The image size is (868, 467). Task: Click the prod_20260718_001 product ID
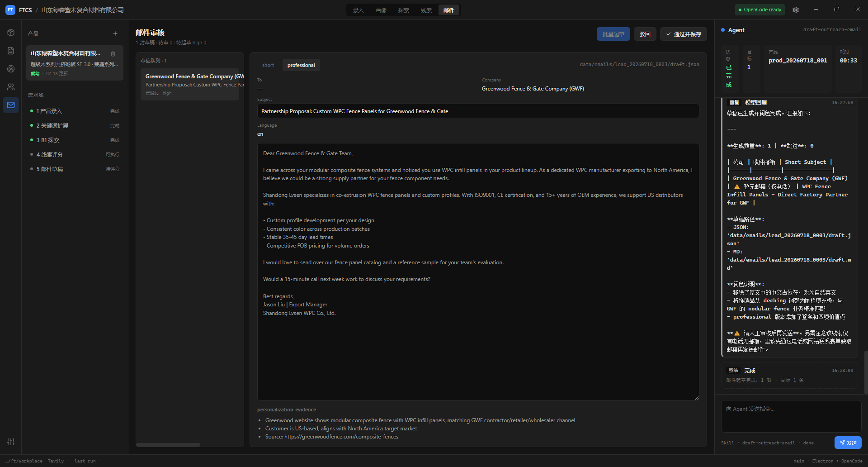tap(798, 61)
